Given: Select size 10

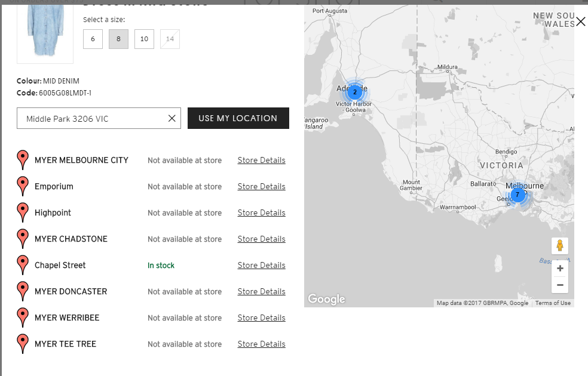Looking at the screenshot, I should [x=145, y=39].
